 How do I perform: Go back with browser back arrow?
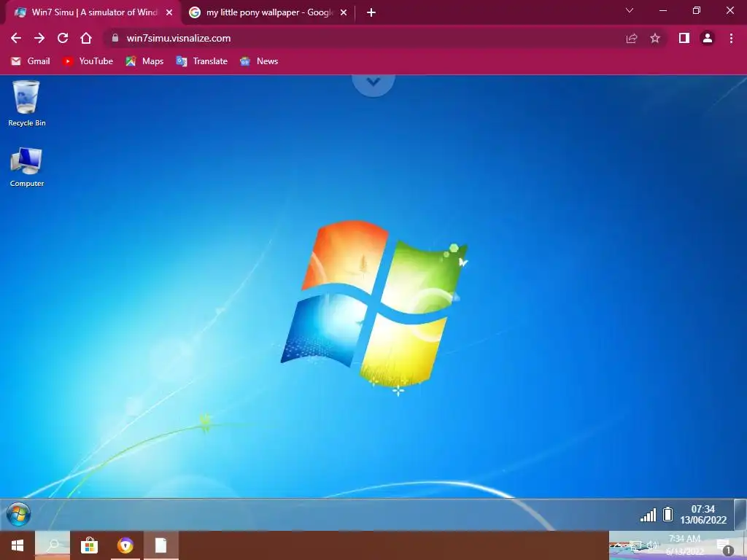tap(16, 38)
